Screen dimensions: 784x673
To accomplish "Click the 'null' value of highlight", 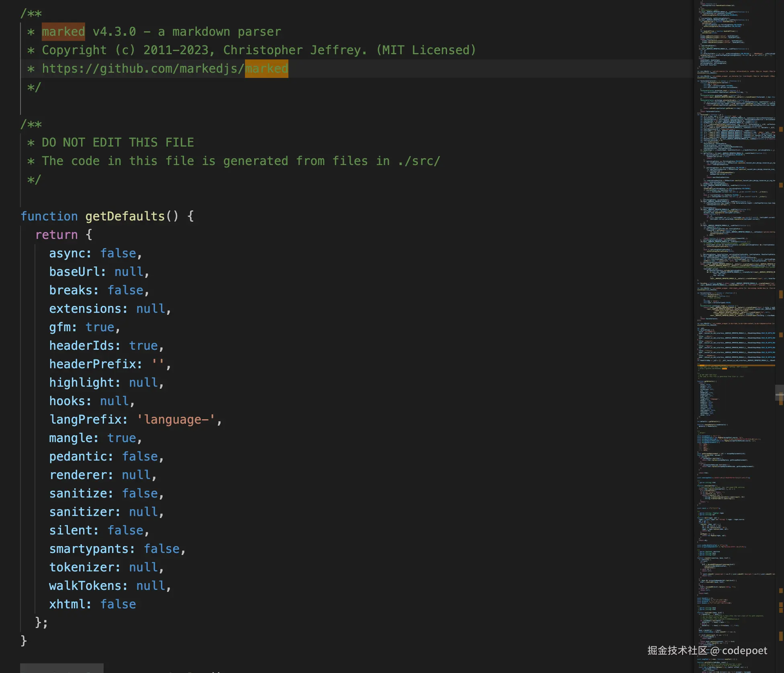I will (x=143, y=383).
